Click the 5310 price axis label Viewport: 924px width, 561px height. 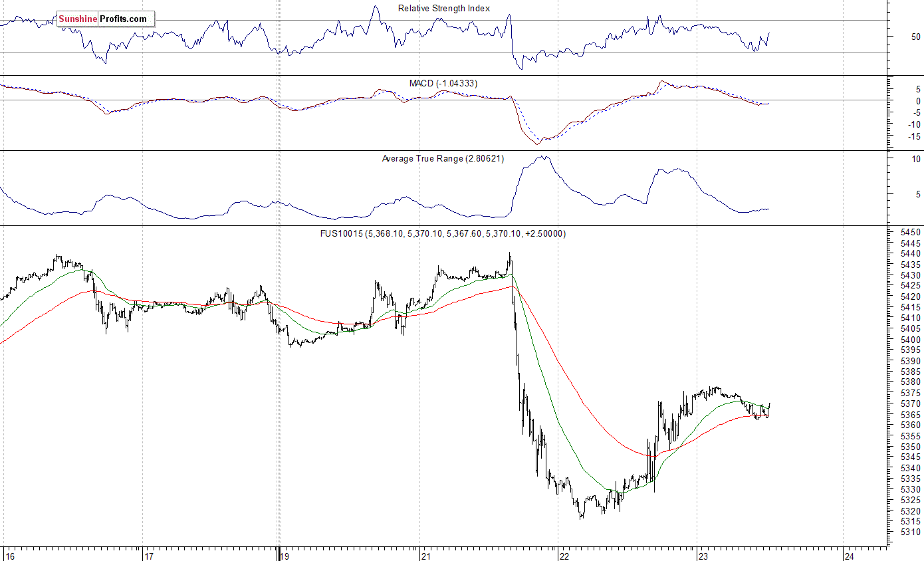coord(911,532)
